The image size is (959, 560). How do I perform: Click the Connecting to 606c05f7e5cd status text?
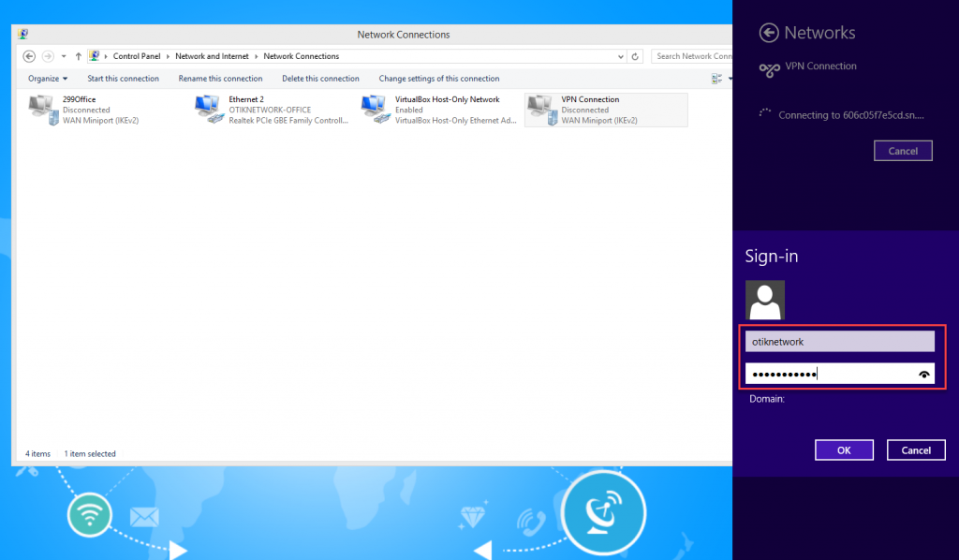(x=850, y=115)
